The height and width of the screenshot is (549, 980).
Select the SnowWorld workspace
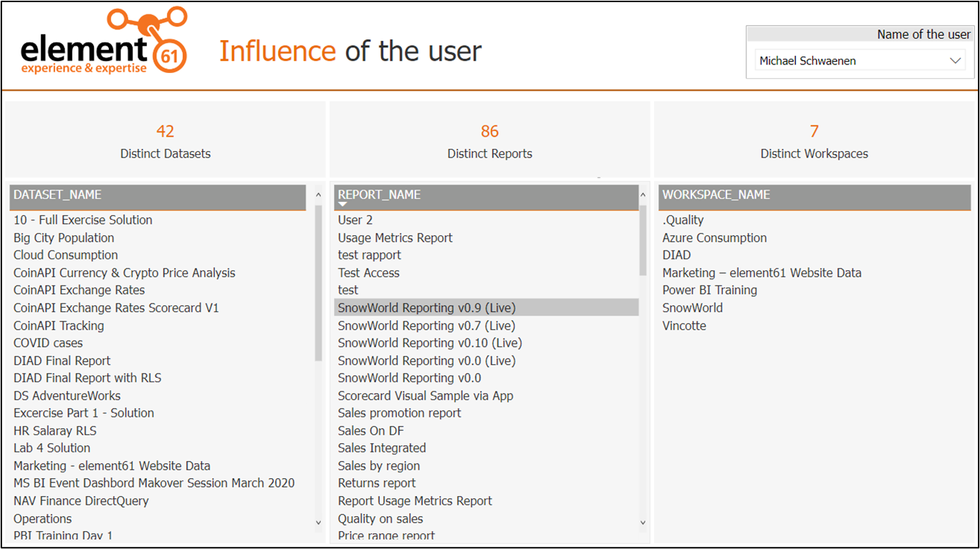tap(692, 307)
